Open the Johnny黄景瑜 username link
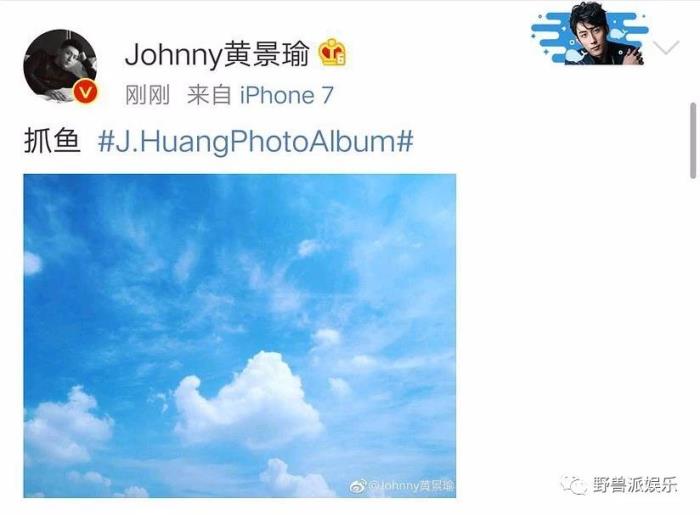This screenshot has height=515, width=700. [217, 54]
